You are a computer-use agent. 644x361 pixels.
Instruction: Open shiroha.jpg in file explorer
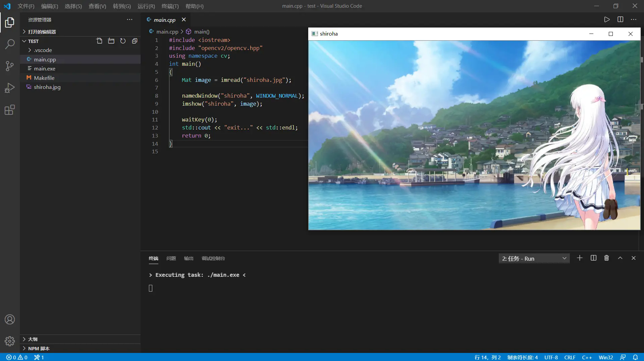click(47, 87)
